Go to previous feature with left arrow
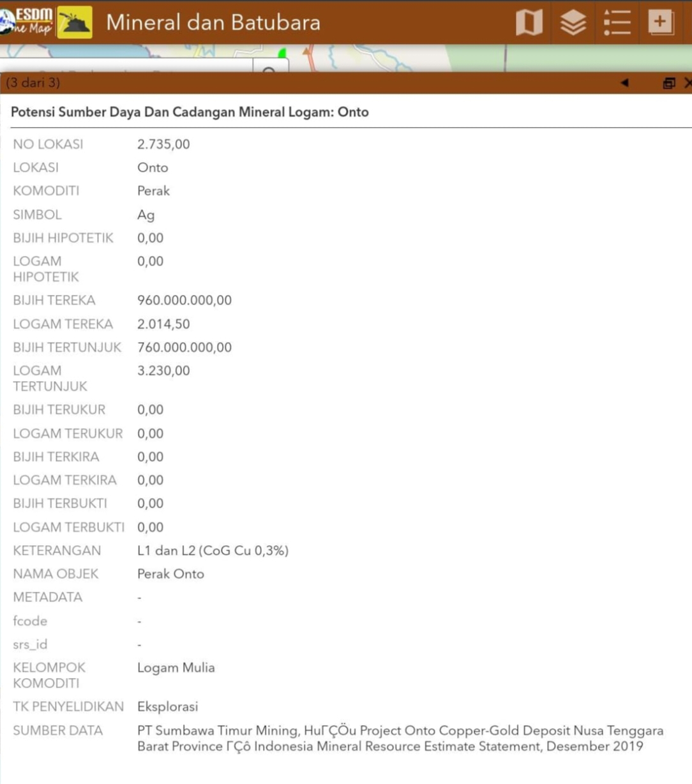Viewport: 692px width, 784px height. point(624,83)
